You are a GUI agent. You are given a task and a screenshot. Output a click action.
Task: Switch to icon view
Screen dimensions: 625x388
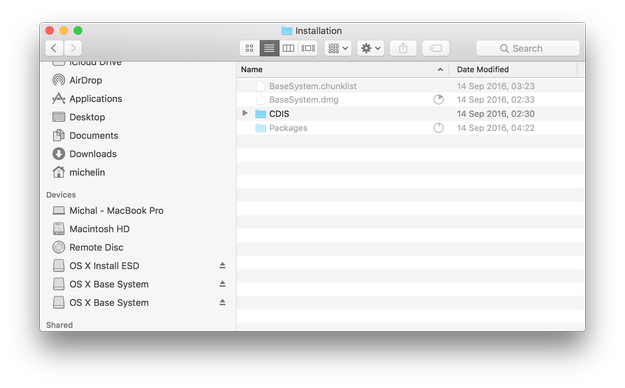pos(250,48)
